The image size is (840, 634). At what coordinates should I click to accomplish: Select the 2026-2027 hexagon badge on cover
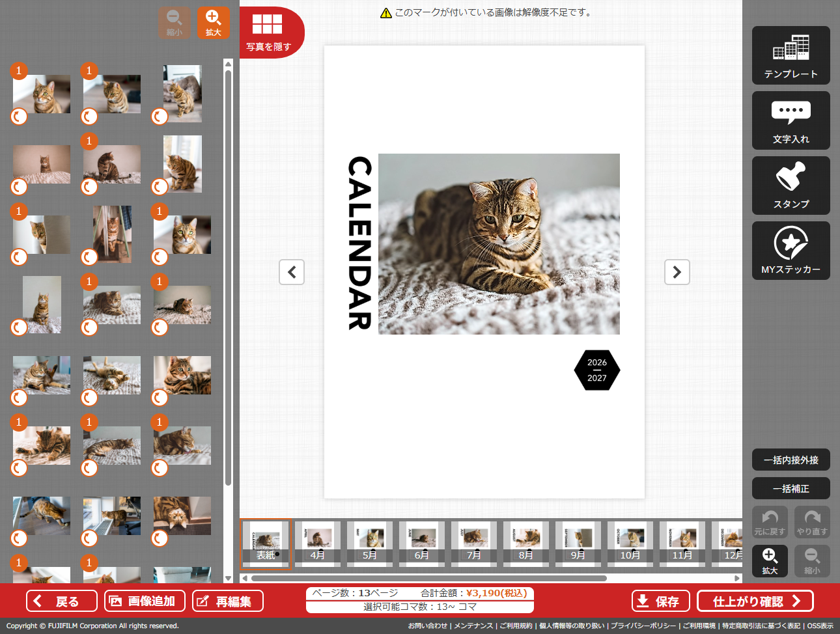596,370
